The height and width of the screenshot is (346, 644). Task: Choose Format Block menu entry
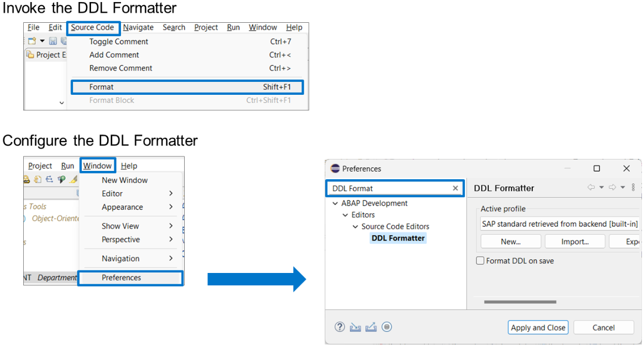point(188,100)
